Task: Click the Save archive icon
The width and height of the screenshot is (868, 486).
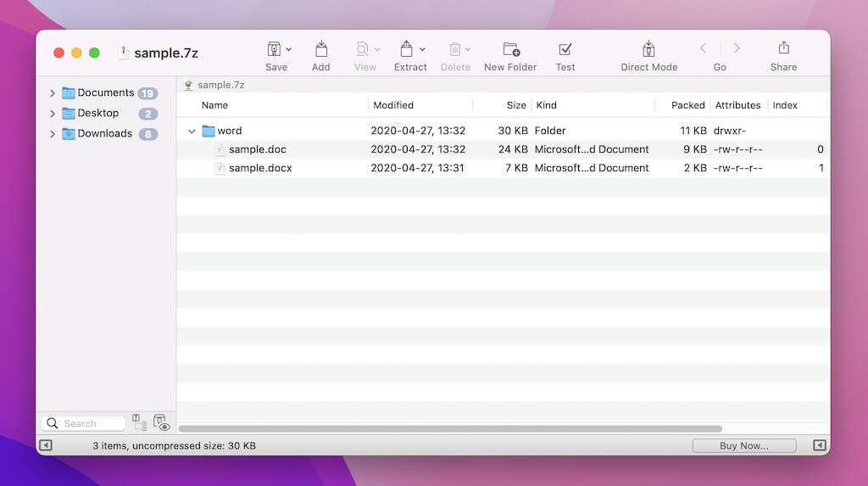Action: [x=274, y=49]
